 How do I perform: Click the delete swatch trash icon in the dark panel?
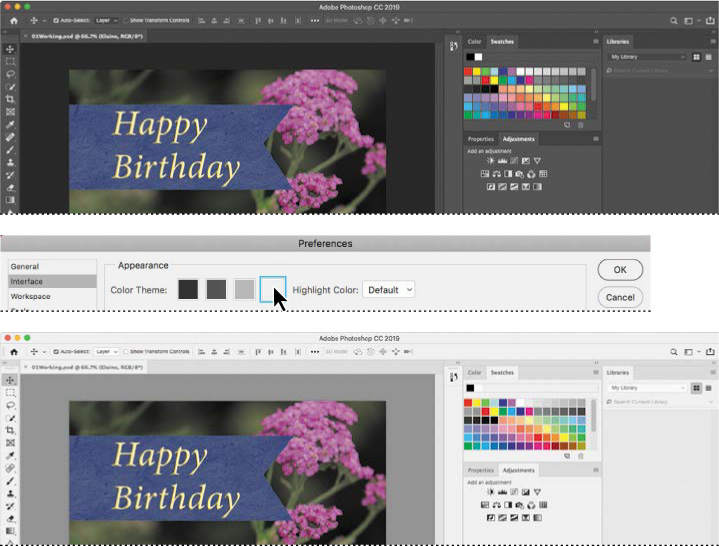click(x=581, y=124)
